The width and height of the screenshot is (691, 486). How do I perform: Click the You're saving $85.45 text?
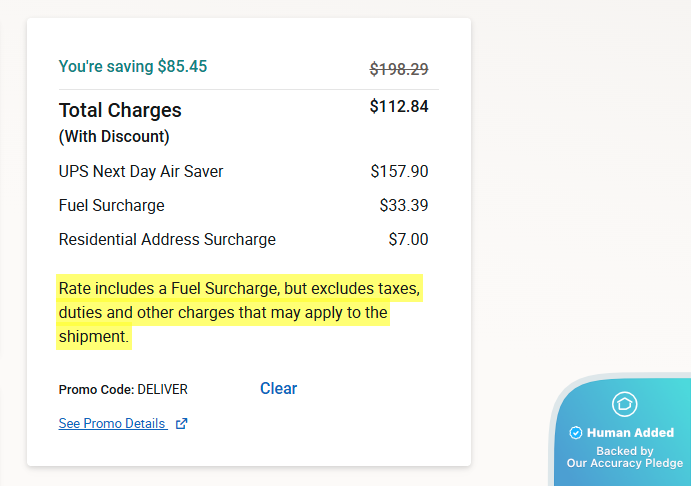(133, 67)
